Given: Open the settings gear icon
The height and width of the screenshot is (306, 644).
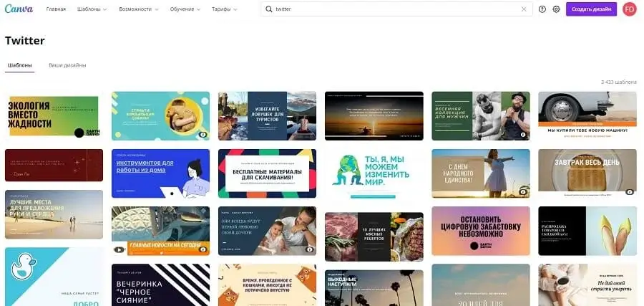Looking at the screenshot, I should tap(556, 9).
